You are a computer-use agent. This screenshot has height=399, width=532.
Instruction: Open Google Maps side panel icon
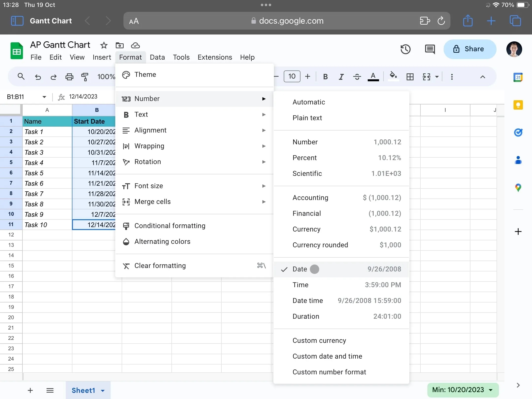(518, 188)
